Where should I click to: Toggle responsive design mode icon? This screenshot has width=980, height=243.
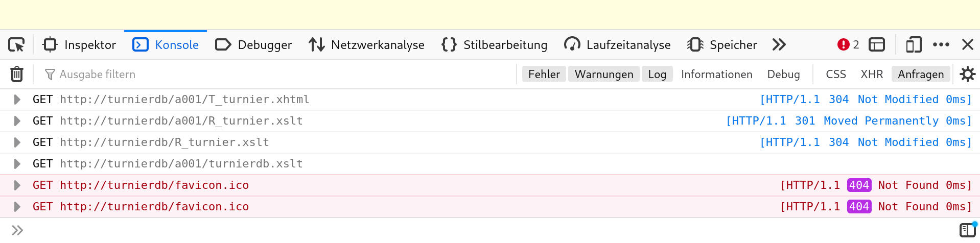[x=914, y=45]
